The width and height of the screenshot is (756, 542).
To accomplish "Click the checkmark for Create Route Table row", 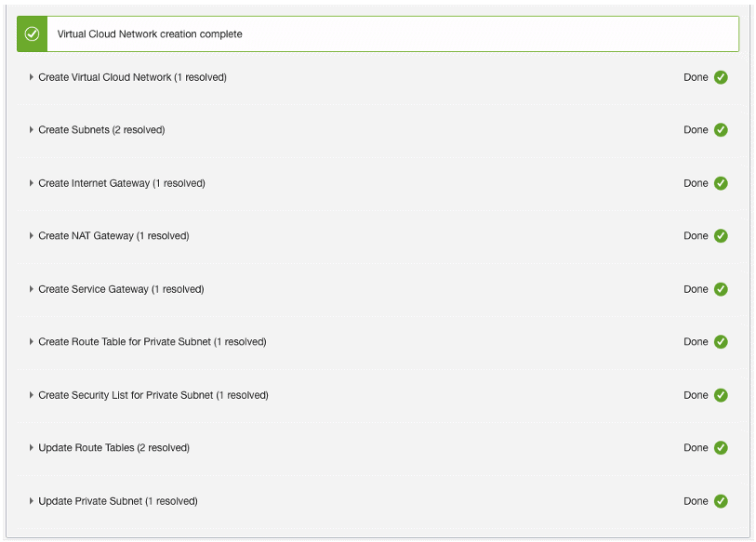I will (x=721, y=342).
